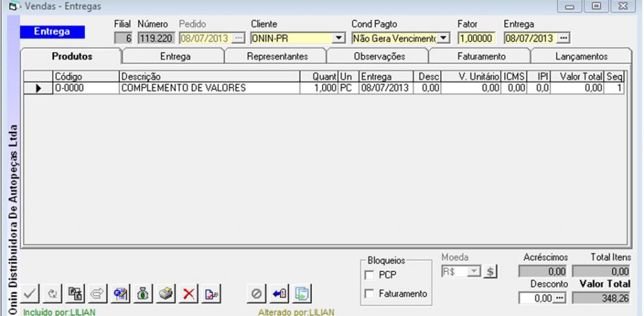This screenshot has width=644, height=316.
Task: Maximize the Vendas - Entregas window
Action: pyautogui.click(x=596, y=6)
